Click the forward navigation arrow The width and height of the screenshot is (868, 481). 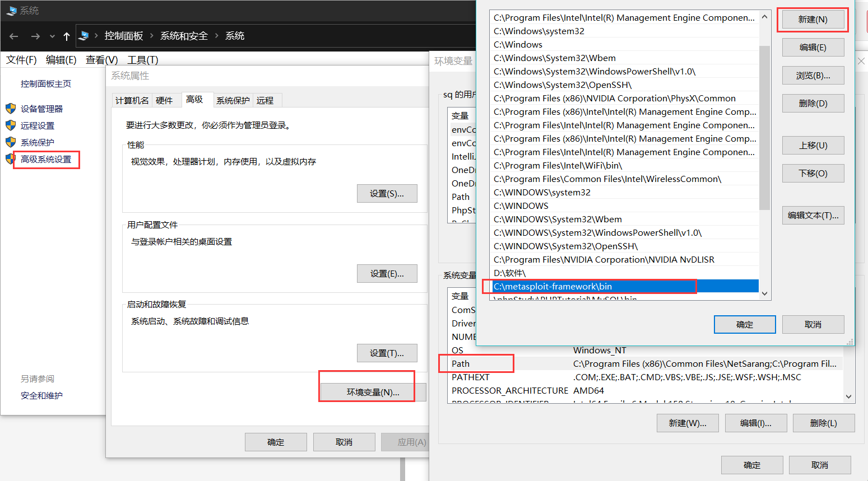35,36
